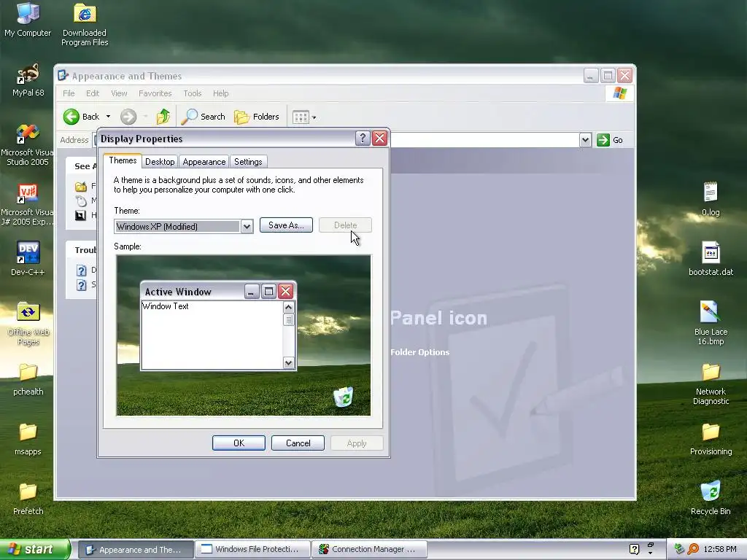Click the Start button
Viewport: 747px width, 560px height.
coord(34,549)
